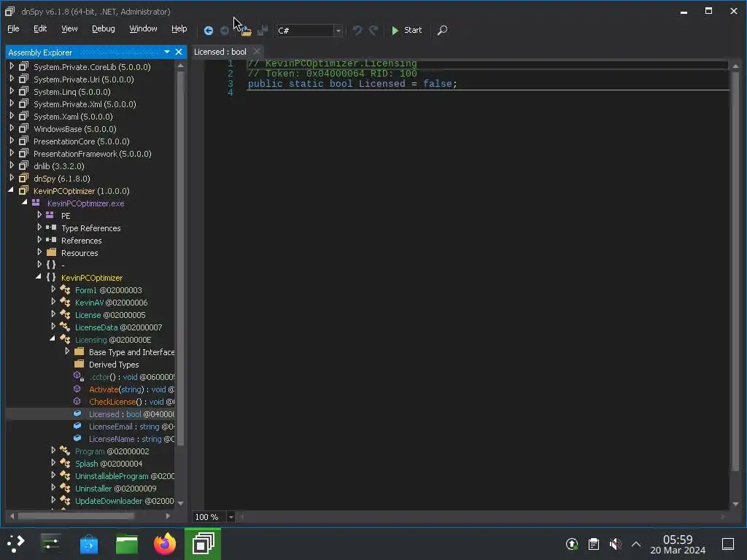Expand System.Linq assembly node
This screenshot has height=560, width=747.
(12, 91)
